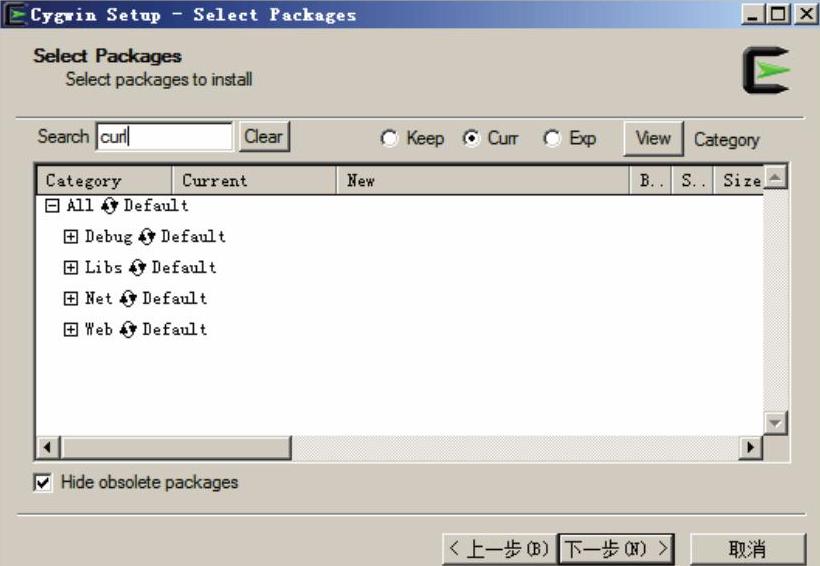The height and width of the screenshot is (566, 820).
Task: Click the Default text in Libs row
Action: pos(184,267)
